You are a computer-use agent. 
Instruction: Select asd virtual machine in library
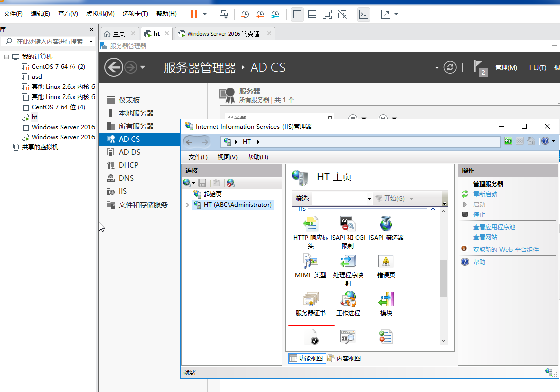click(x=36, y=77)
